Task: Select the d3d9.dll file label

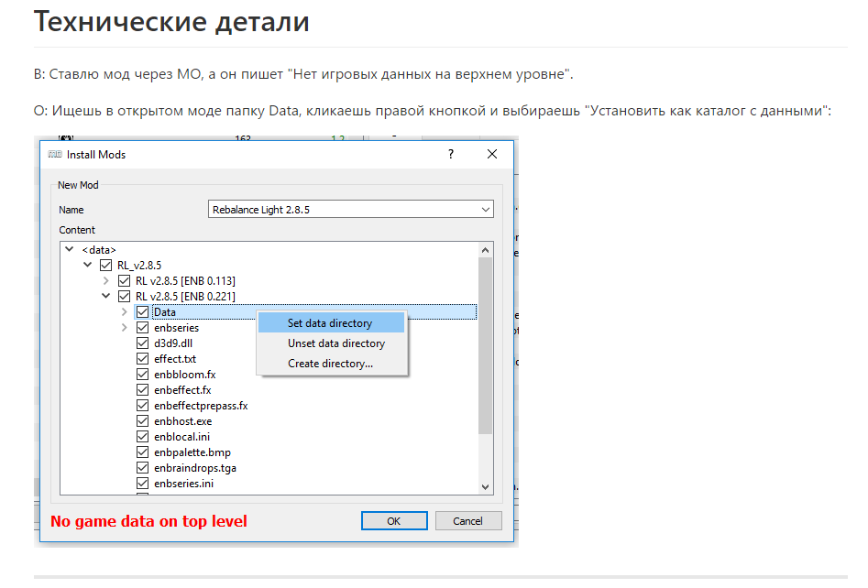Action: pos(173,343)
